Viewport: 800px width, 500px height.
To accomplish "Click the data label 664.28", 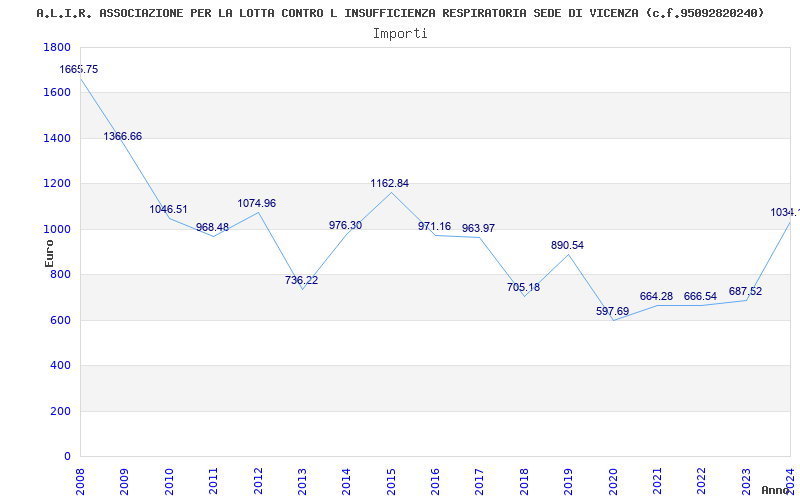I will [x=656, y=296].
